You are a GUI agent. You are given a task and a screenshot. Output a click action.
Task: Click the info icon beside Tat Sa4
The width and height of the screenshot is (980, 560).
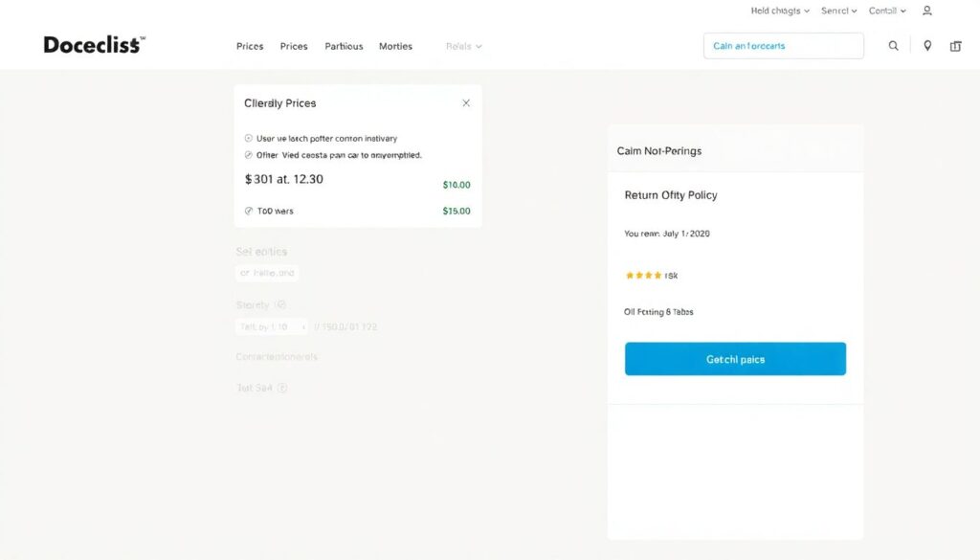pyautogui.click(x=282, y=389)
